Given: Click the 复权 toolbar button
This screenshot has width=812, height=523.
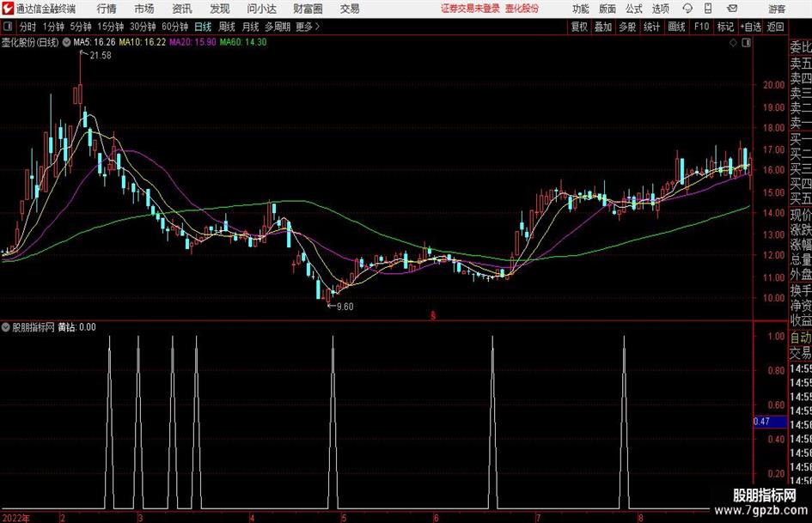Looking at the screenshot, I should [579, 27].
